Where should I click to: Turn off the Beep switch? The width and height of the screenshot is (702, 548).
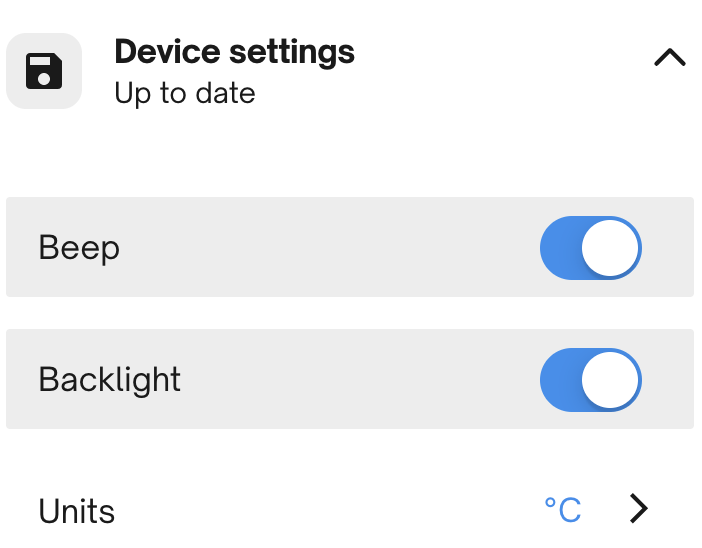pos(590,247)
